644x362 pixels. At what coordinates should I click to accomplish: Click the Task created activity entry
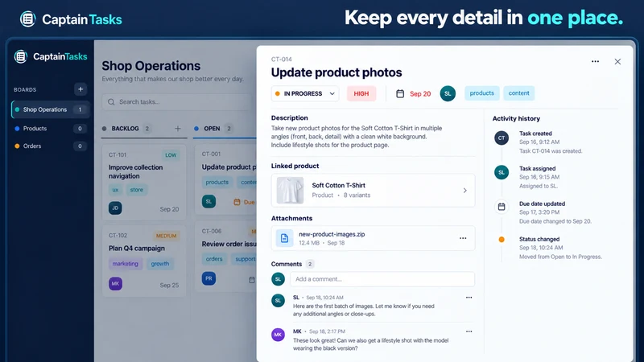[551, 142]
